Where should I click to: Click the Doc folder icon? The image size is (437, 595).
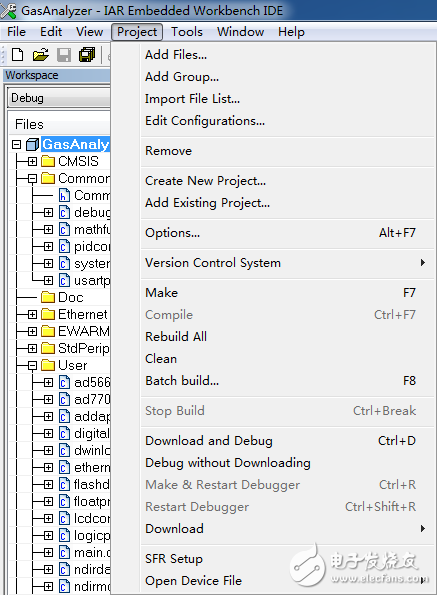pos(48,297)
